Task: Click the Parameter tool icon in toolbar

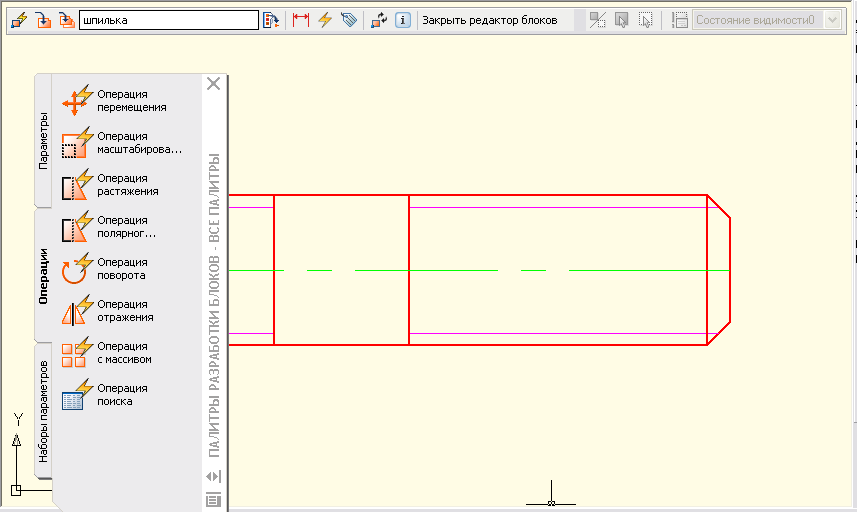Action: (301, 20)
